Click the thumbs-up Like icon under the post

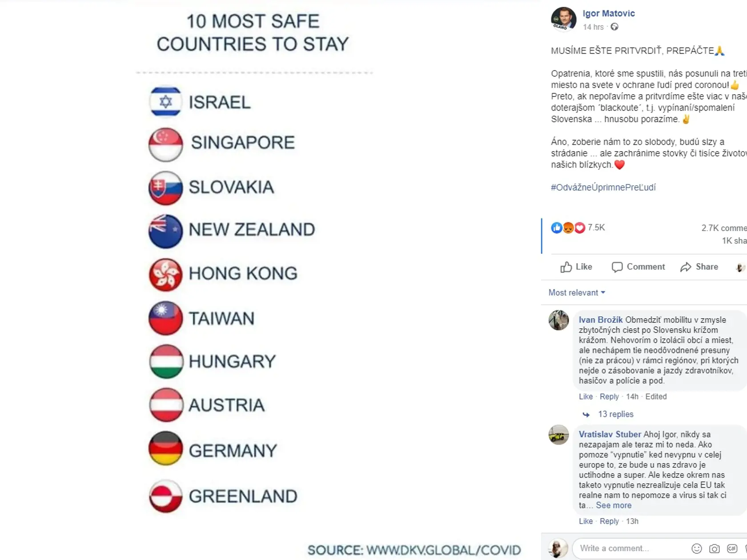[566, 267]
